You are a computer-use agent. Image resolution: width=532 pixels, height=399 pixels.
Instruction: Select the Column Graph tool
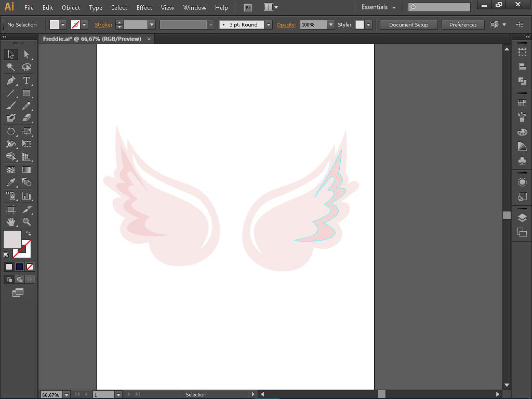click(x=26, y=196)
